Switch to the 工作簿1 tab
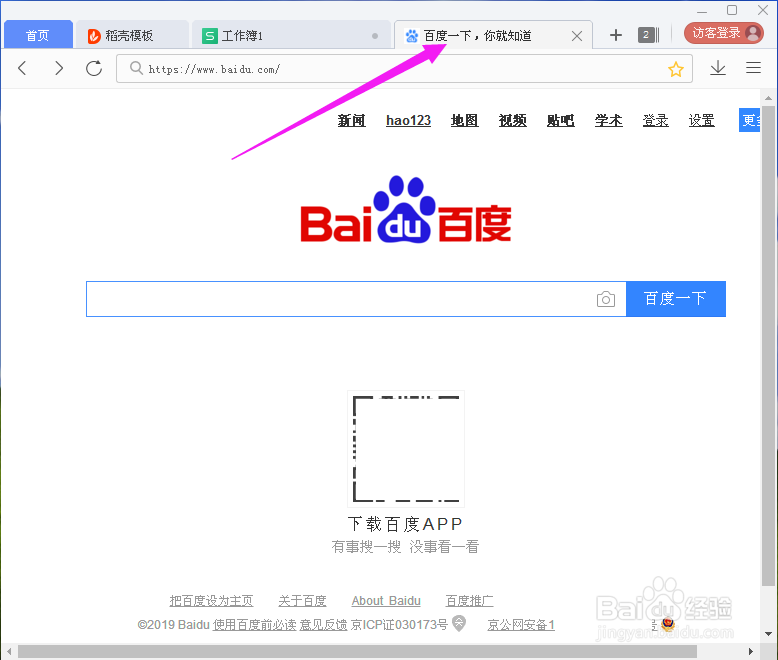This screenshot has width=778, height=660. click(291, 35)
